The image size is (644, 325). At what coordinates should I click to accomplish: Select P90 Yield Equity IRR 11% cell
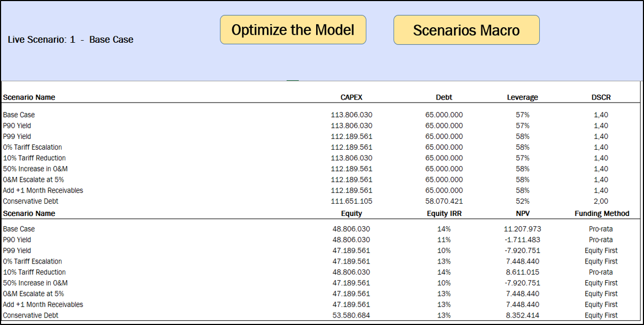coord(444,240)
